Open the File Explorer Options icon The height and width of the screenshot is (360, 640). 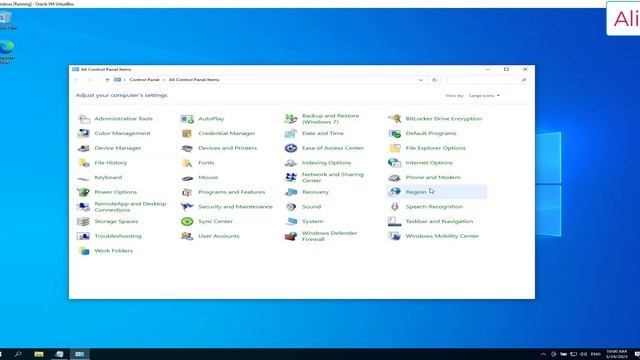click(x=394, y=148)
